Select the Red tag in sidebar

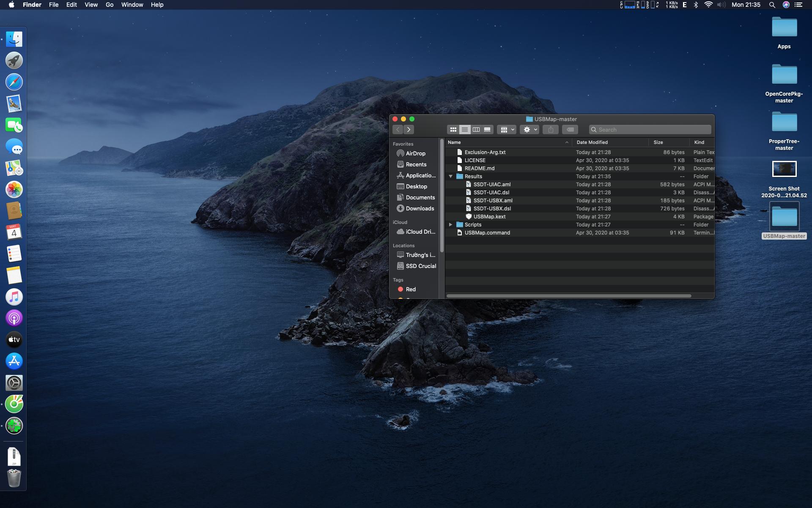pos(406,289)
